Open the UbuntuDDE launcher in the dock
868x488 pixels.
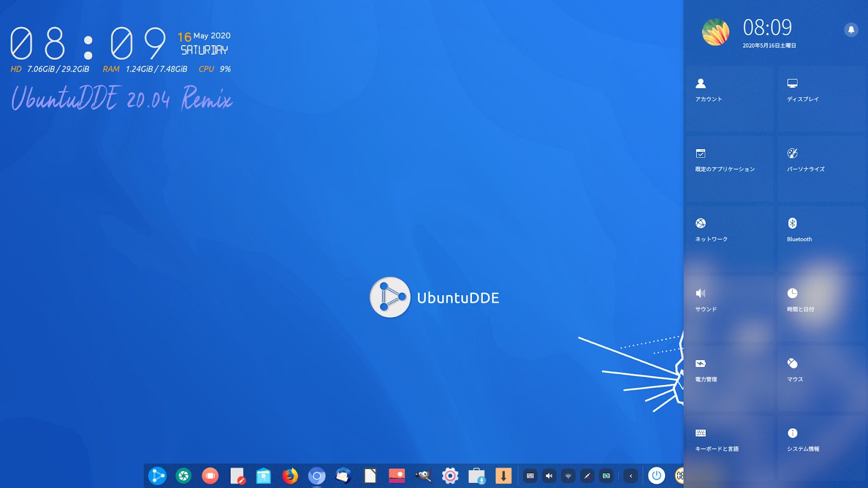pos(157,476)
